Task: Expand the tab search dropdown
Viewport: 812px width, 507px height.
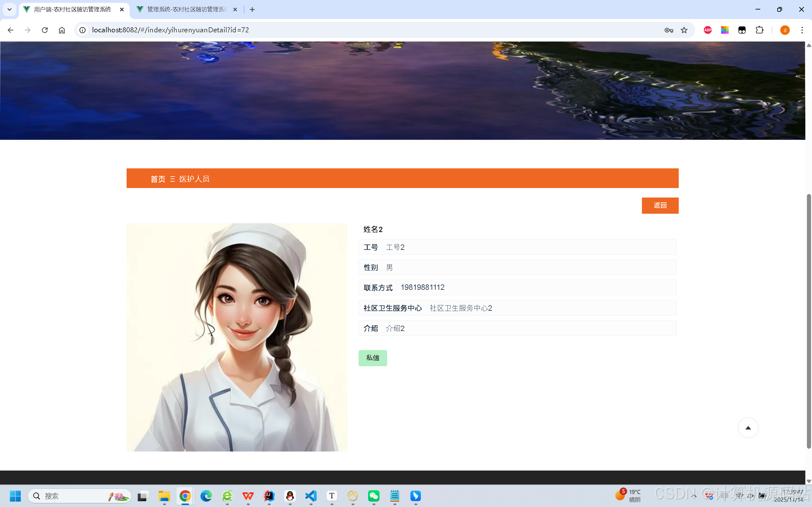Action: (10, 10)
